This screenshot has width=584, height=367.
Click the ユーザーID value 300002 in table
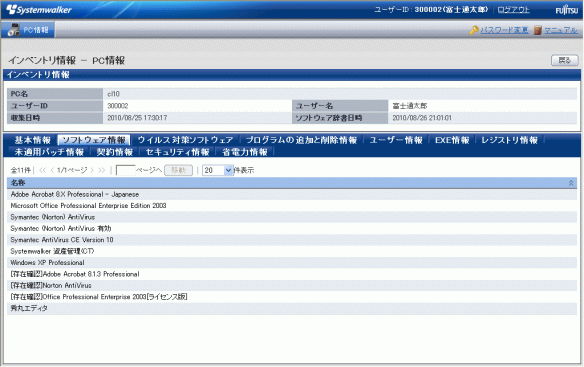[117, 106]
